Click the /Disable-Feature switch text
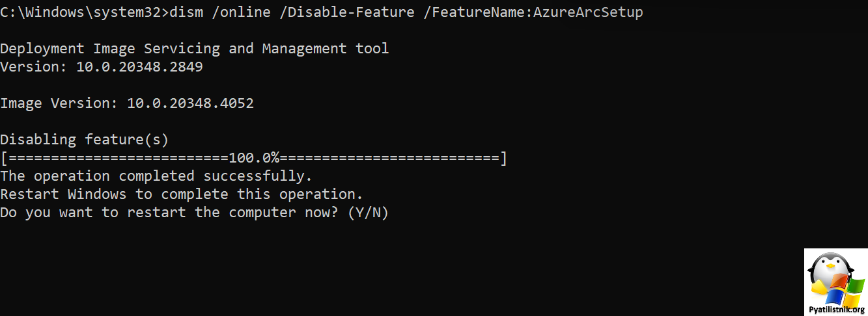This screenshot has width=868, height=316. coord(347,12)
